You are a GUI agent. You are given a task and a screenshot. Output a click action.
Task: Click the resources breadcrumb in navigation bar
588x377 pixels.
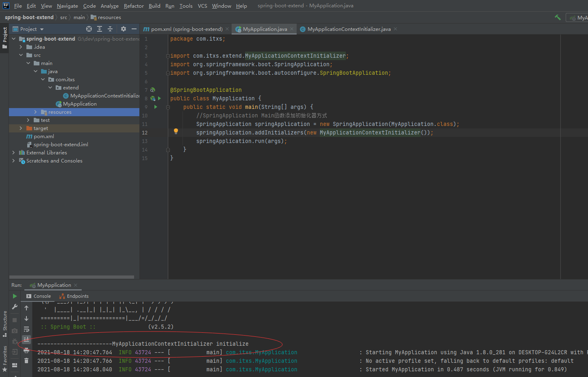[x=109, y=17]
